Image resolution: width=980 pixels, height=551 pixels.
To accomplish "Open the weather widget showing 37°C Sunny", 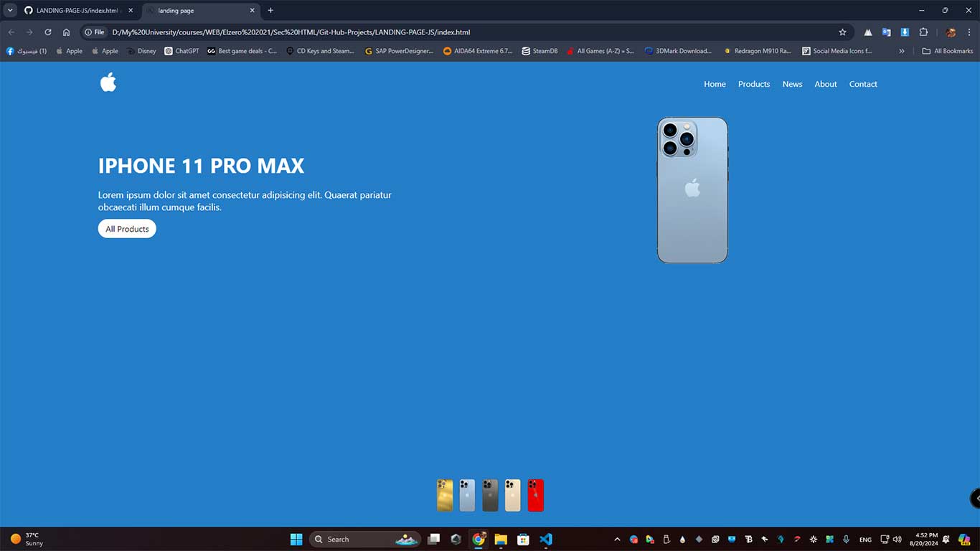I will (27, 540).
